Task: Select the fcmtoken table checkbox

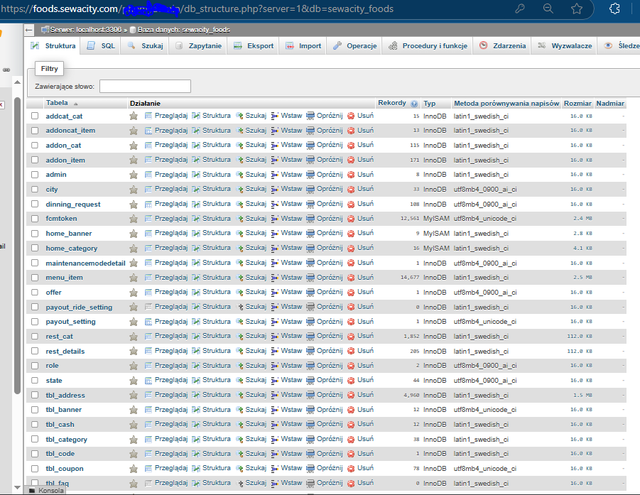Action: [35, 218]
